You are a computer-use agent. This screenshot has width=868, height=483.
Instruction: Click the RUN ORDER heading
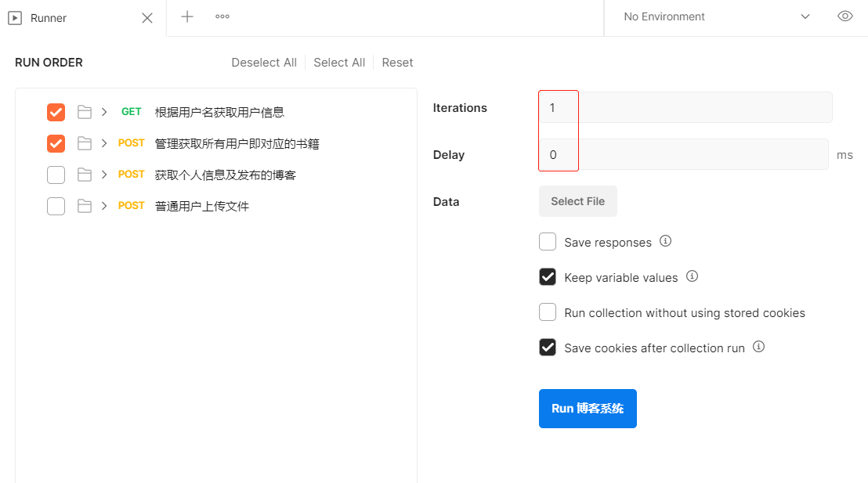[49, 63]
